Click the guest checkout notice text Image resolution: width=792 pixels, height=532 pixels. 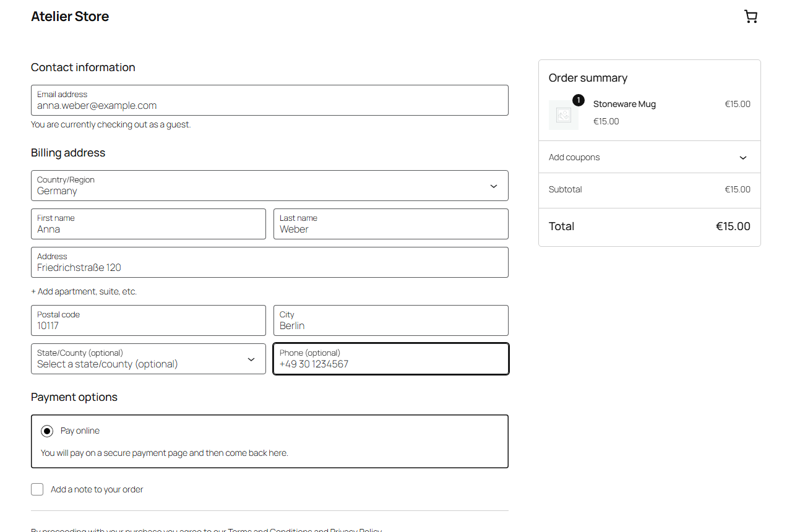111,124
